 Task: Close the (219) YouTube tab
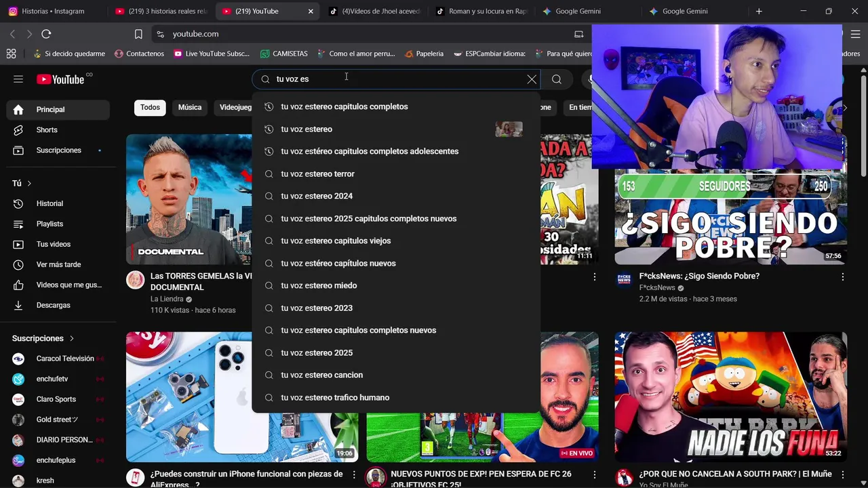click(x=311, y=11)
